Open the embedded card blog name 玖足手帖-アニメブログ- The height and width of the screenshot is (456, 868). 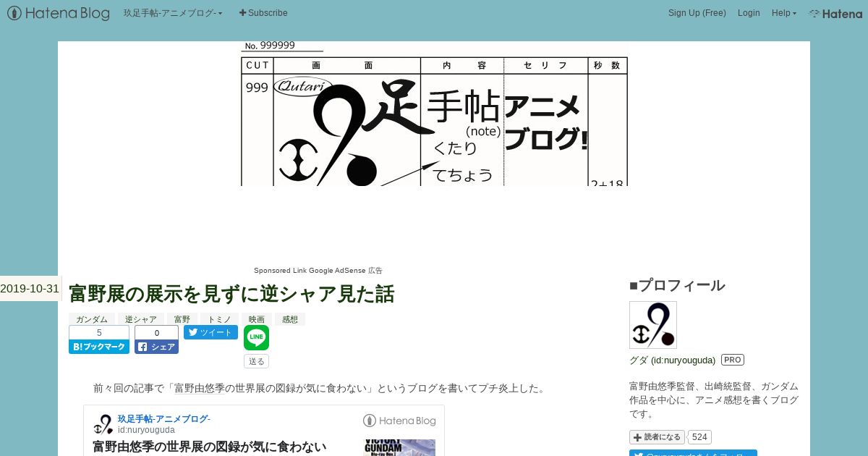tap(164, 419)
